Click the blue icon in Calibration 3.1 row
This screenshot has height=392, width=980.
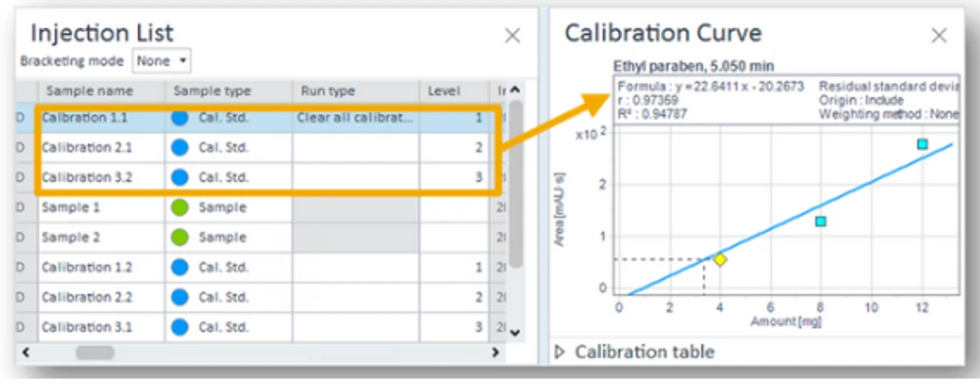coord(180,326)
